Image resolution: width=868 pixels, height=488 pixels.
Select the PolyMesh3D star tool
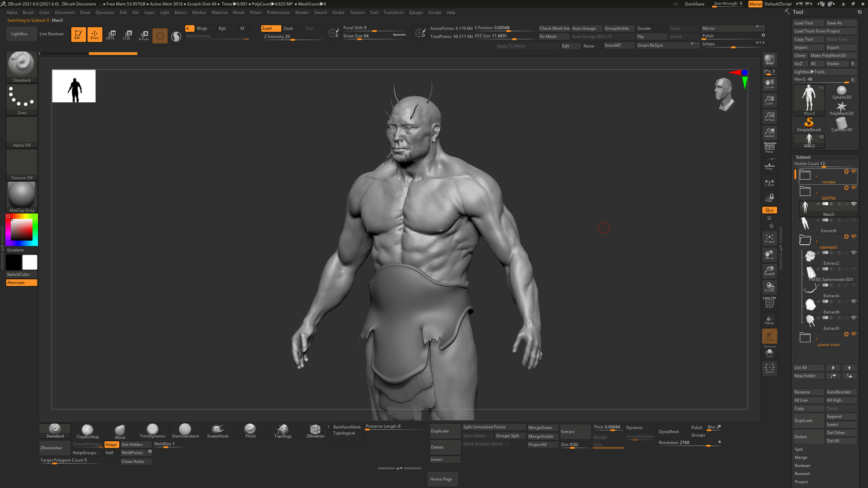point(841,108)
